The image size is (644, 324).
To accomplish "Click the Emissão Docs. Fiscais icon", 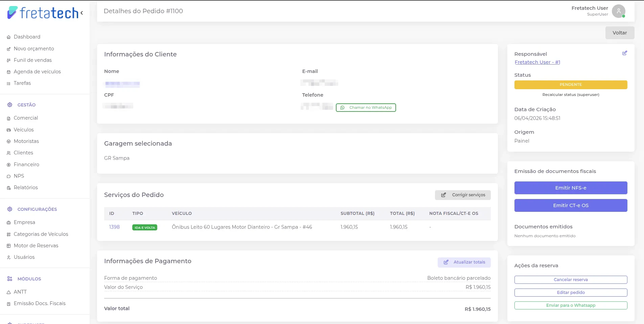I will coord(9,304).
